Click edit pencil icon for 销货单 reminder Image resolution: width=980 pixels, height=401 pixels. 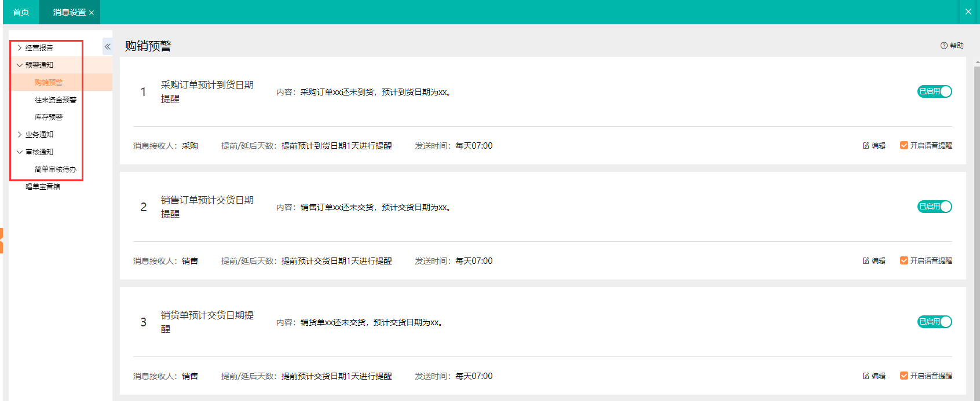(866, 376)
